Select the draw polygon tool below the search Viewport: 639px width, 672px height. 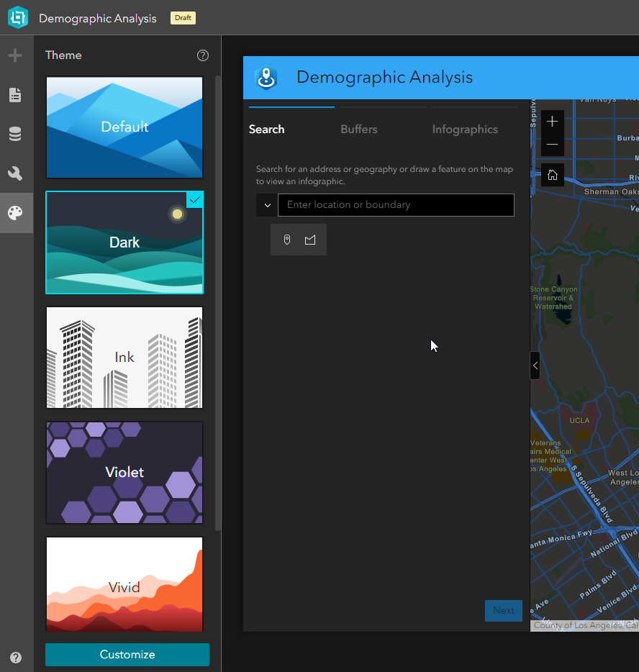click(x=310, y=239)
